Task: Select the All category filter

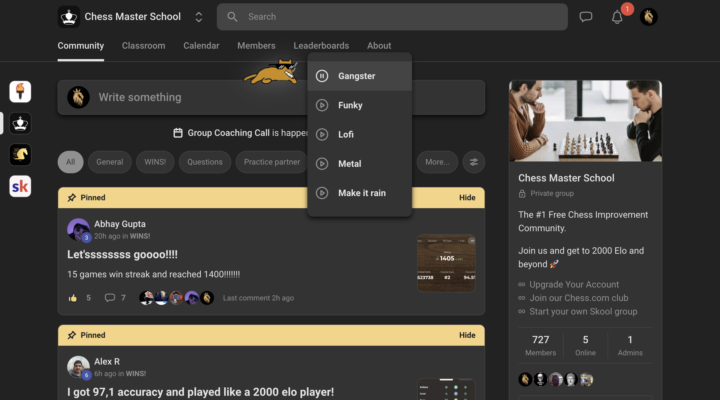Action: [x=70, y=162]
